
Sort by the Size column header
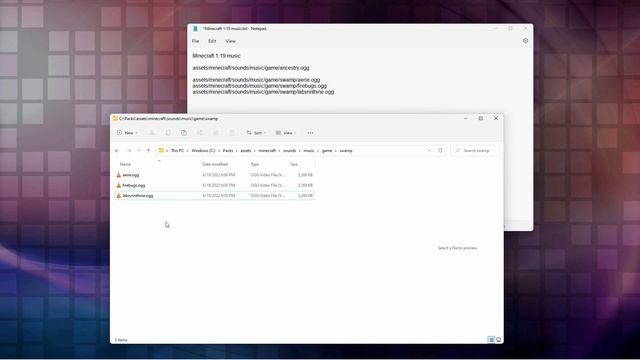point(294,164)
